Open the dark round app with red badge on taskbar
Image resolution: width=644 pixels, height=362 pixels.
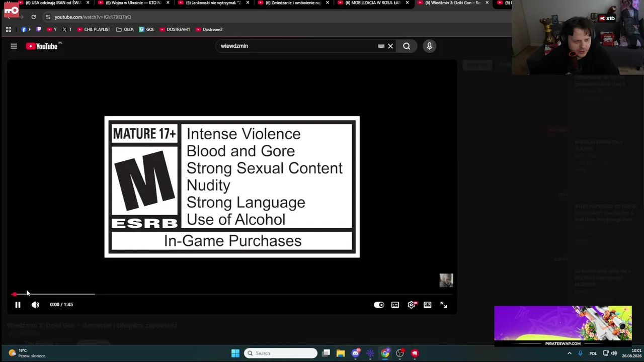[400, 353]
